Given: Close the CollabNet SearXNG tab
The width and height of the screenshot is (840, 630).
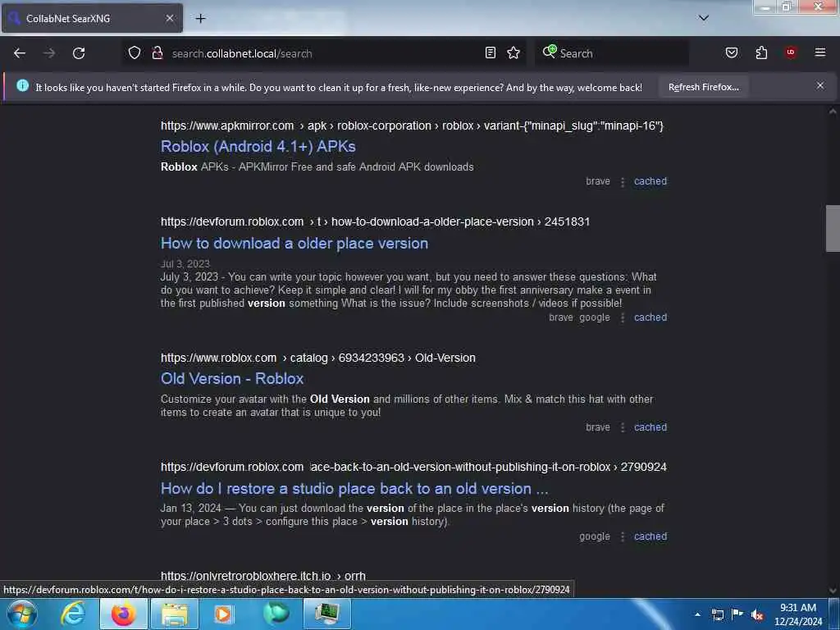Looking at the screenshot, I should [169, 18].
